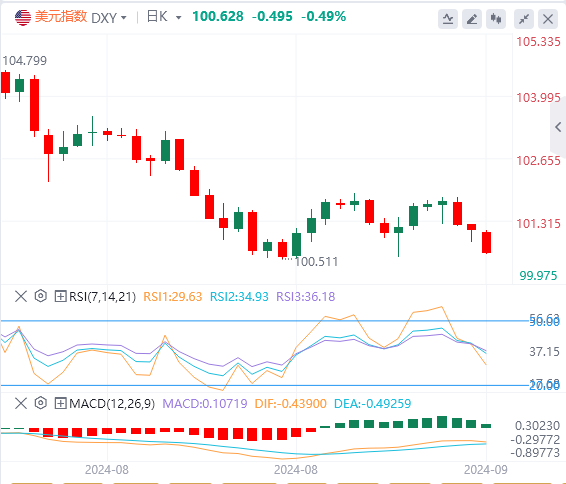Click the US flag icon
566x484 pixels.
23,17
